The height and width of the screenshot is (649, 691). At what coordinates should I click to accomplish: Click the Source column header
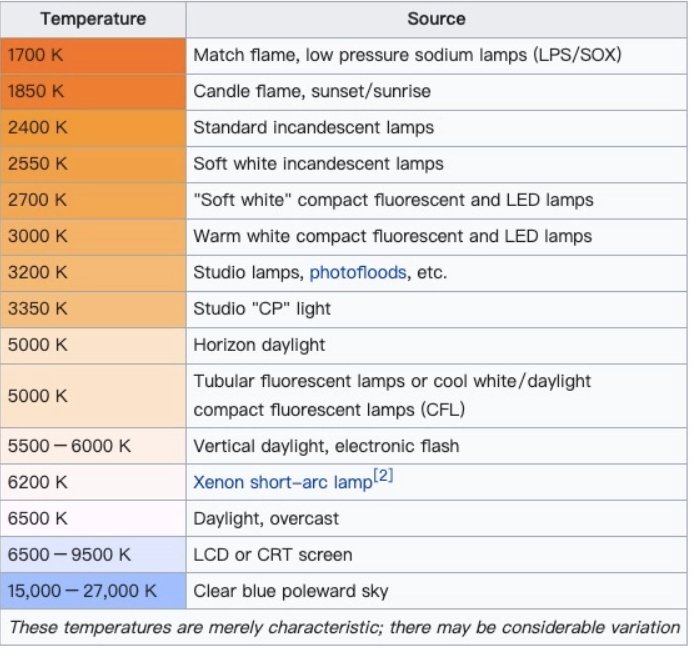point(435,19)
